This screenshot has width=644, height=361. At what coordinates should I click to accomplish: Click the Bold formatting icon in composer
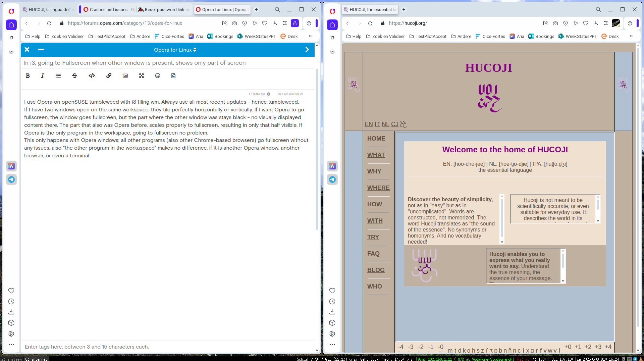tap(28, 76)
